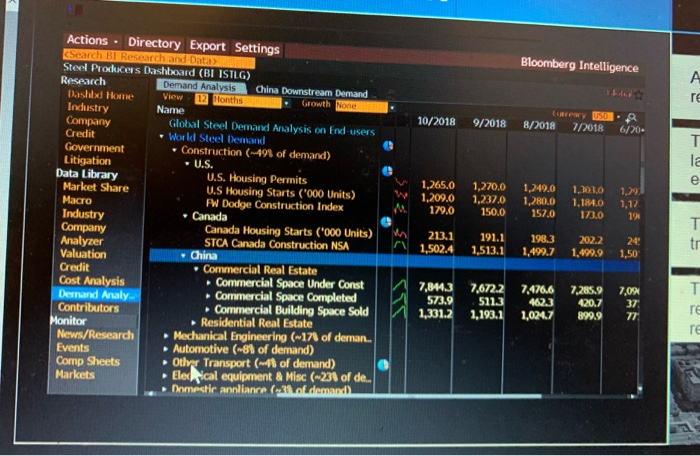Click the 1,265.0 Housing Permits value
700x456 pixels.
pos(438,185)
